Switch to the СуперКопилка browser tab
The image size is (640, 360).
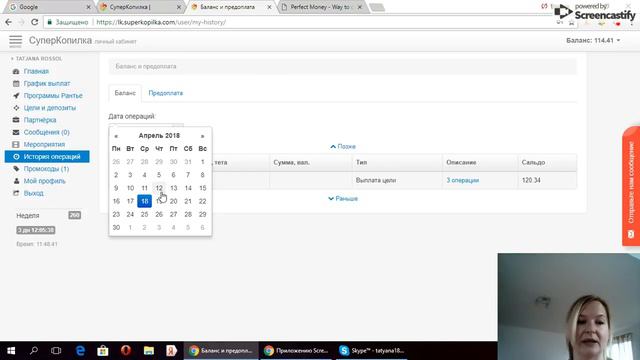pyautogui.click(x=140, y=7)
